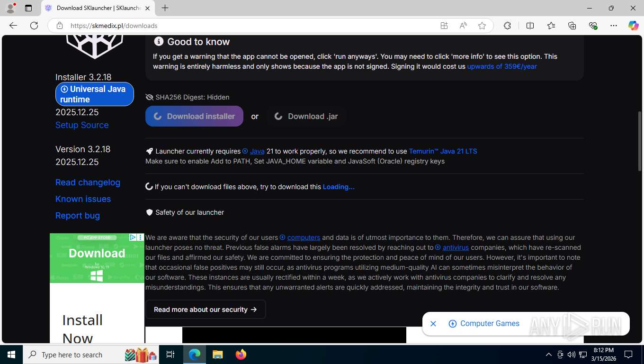The height and width of the screenshot is (364, 644).
Task: Reveal the hidden SHA256 Digest eye icon
Action: coord(150,97)
